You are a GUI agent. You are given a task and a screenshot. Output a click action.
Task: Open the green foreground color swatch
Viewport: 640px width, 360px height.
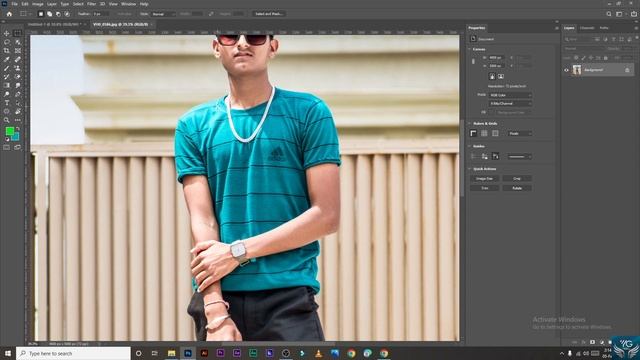(x=9, y=131)
